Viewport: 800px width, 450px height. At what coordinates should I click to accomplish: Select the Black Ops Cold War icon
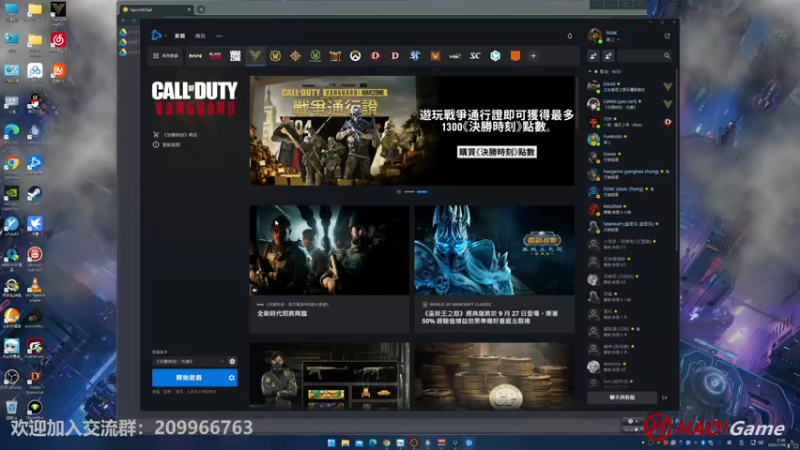click(x=215, y=56)
